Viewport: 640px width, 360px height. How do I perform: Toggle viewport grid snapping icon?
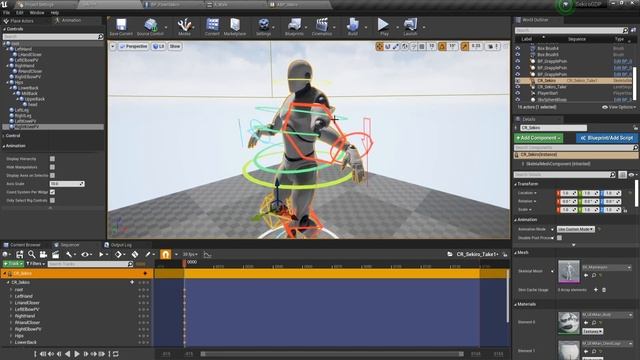click(x=422, y=47)
